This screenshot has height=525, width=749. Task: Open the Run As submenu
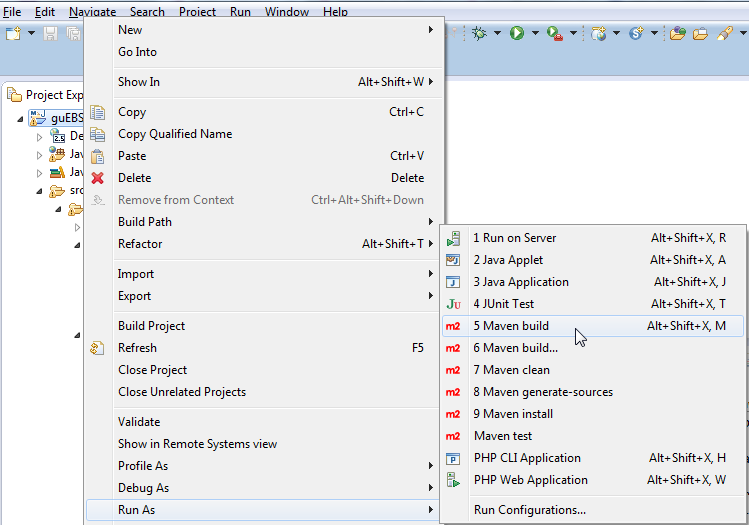pos(265,510)
